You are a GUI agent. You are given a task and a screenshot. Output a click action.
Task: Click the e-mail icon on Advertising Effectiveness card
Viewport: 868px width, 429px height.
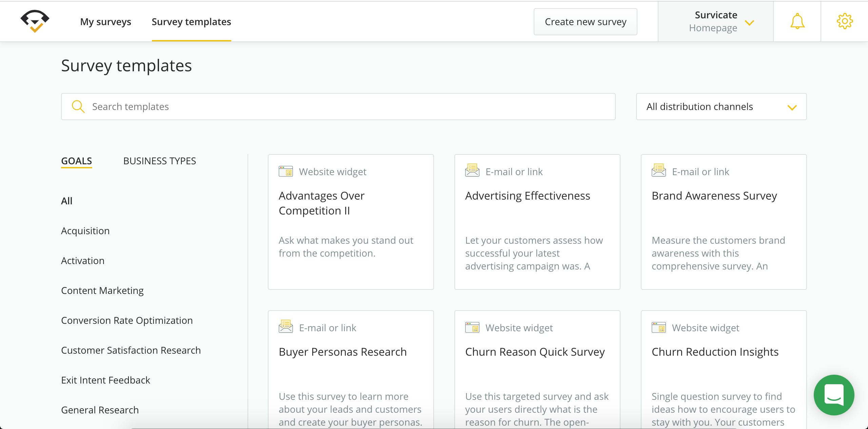click(x=472, y=171)
